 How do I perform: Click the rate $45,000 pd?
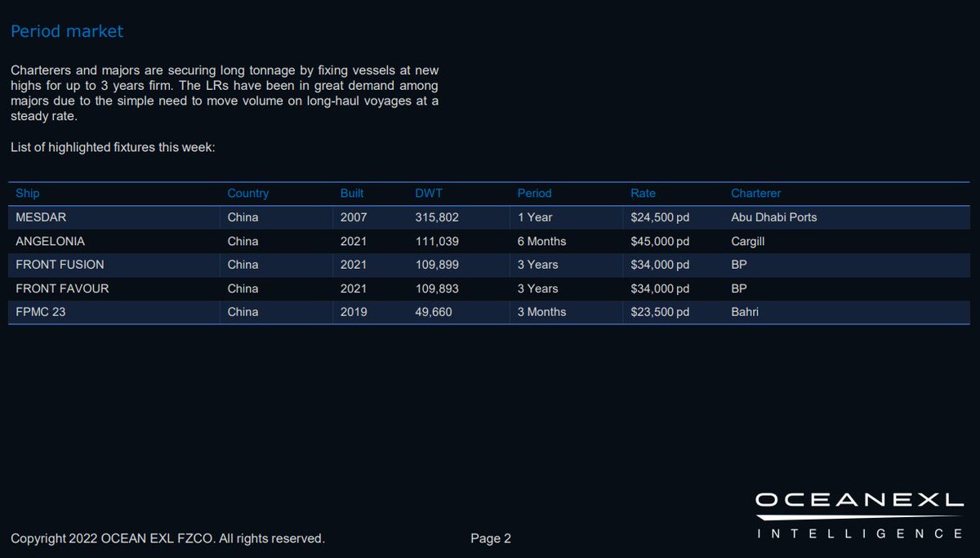point(660,241)
